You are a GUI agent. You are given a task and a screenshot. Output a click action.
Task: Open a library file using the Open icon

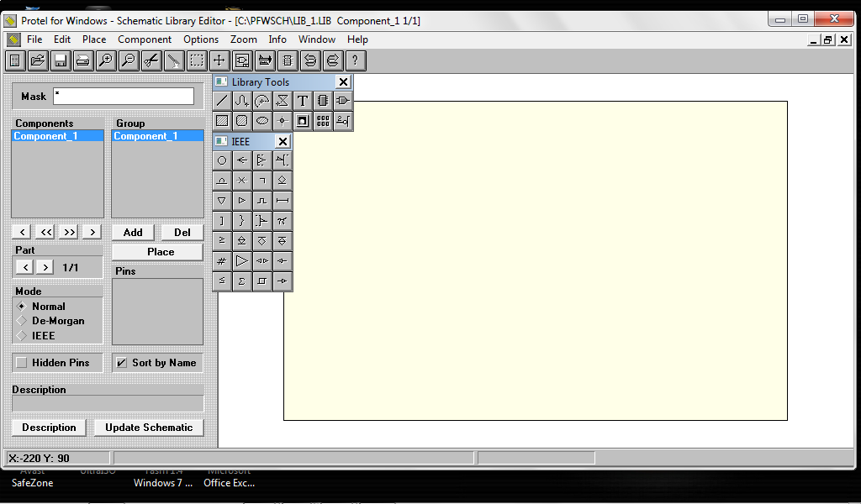[x=37, y=60]
